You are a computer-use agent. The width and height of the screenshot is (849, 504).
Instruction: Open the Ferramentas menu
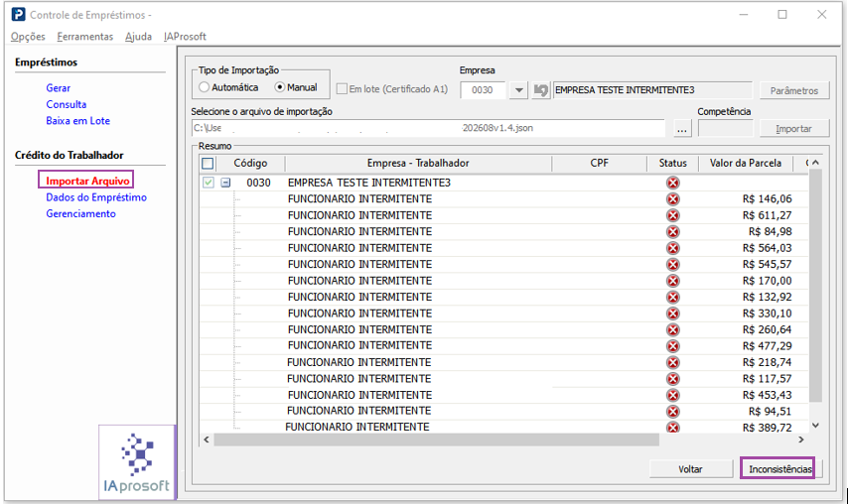pyautogui.click(x=85, y=37)
